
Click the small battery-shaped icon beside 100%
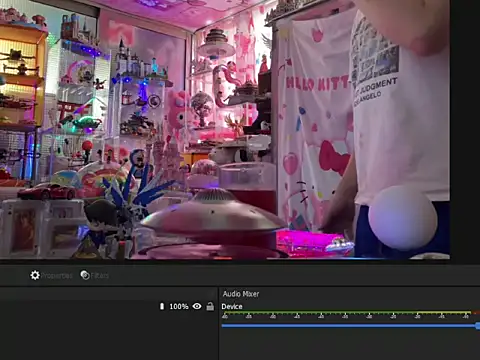click(x=162, y=306)
